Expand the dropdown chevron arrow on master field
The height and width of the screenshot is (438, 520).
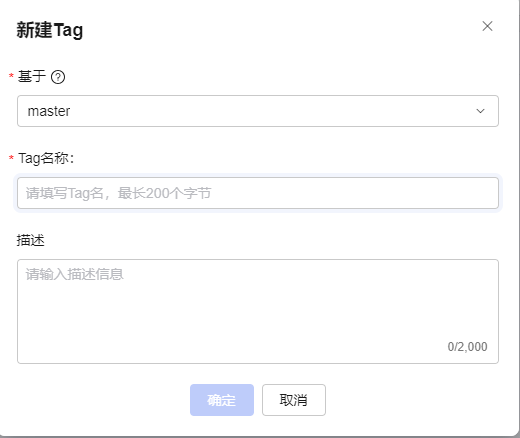pyautogui.click(x=480, y=111)
